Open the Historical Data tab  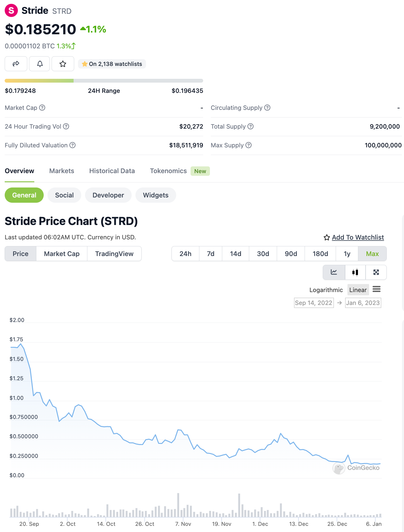pyautogui.click(x=112, y=171)
